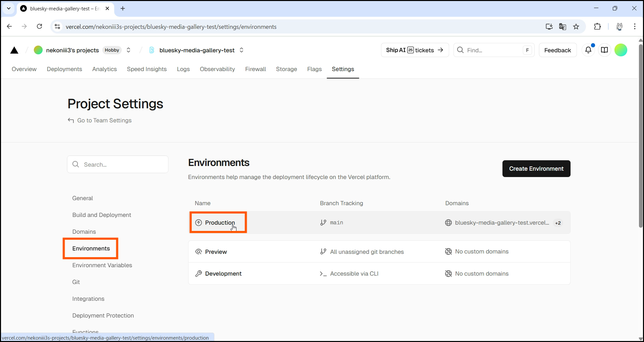Expand the project switcher chevron

[241, 50]
